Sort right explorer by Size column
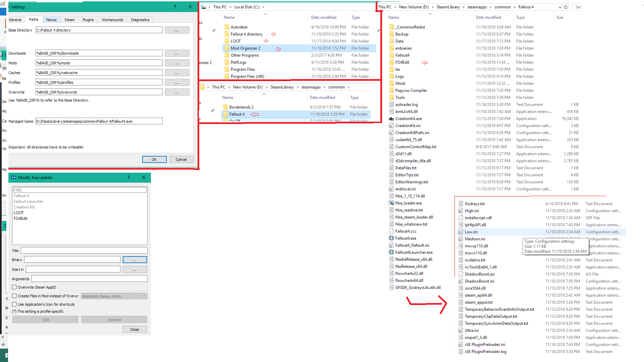Viewport: 644px width, 362px height. coord(560,17)
